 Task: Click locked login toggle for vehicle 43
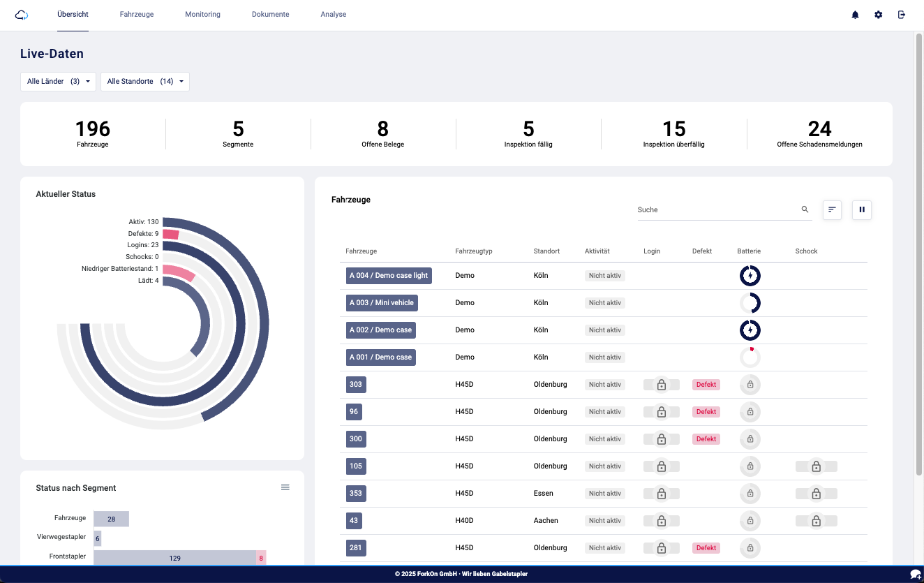(662, 521)
